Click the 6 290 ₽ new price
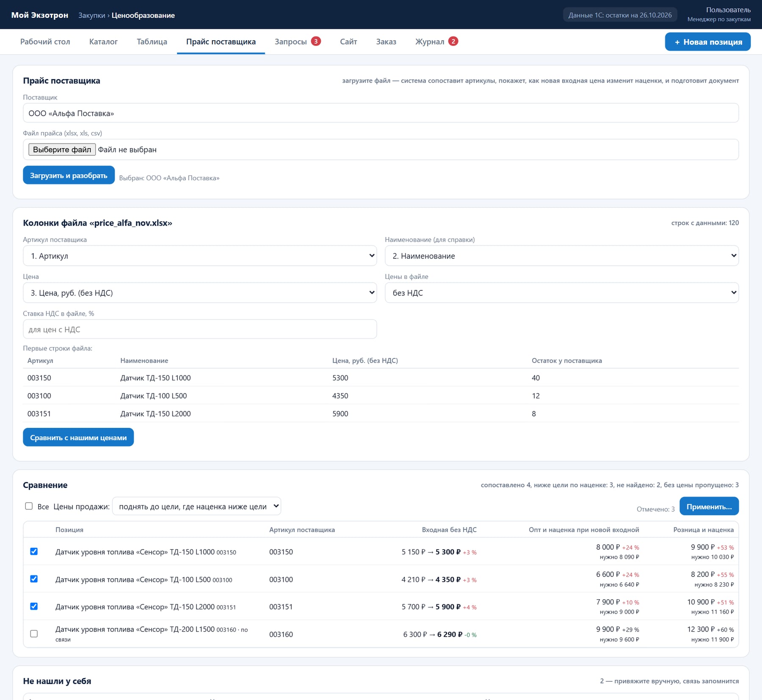Screen dimensions: 762x700 (x=450, y=634)
